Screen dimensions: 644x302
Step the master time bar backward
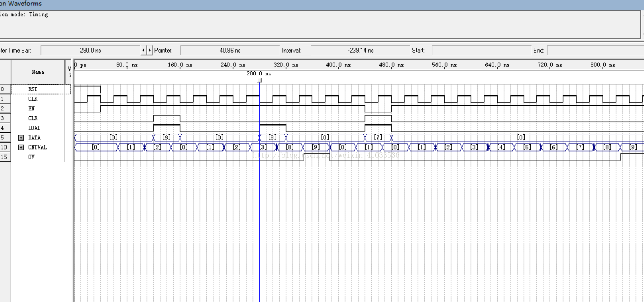point(143,50)
